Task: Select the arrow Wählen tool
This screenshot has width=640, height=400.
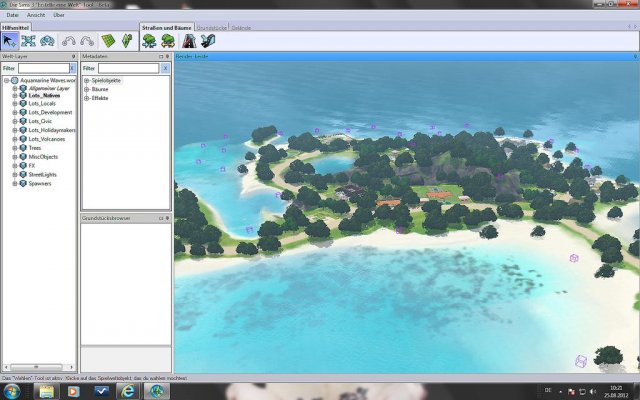Action: [9, 41]
